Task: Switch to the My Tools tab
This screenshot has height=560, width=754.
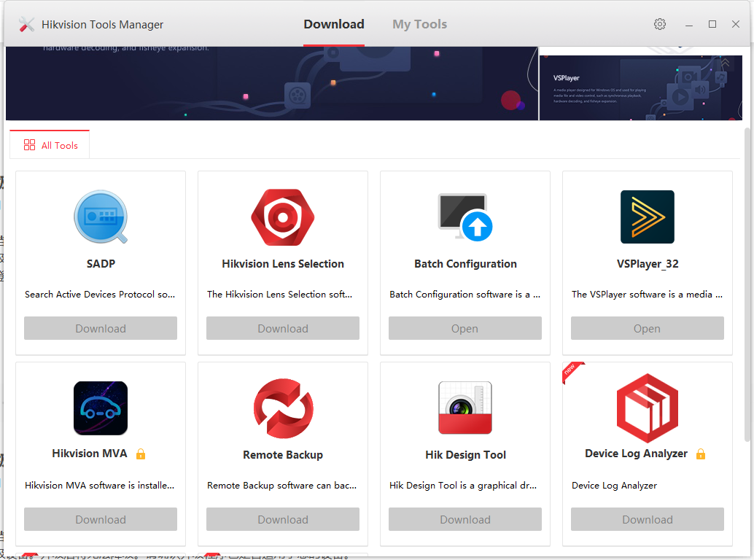Action: (419, 24)
